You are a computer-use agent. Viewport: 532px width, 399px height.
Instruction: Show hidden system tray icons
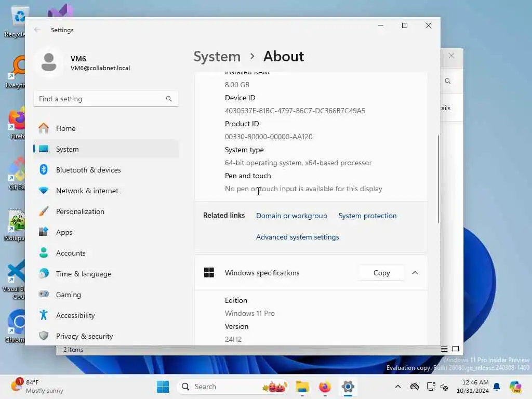click(x=398, y=387)
